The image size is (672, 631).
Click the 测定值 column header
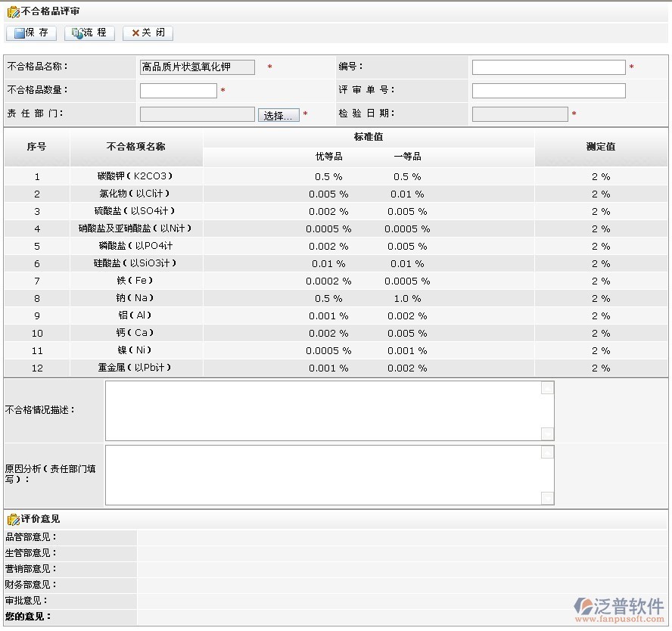600,147
